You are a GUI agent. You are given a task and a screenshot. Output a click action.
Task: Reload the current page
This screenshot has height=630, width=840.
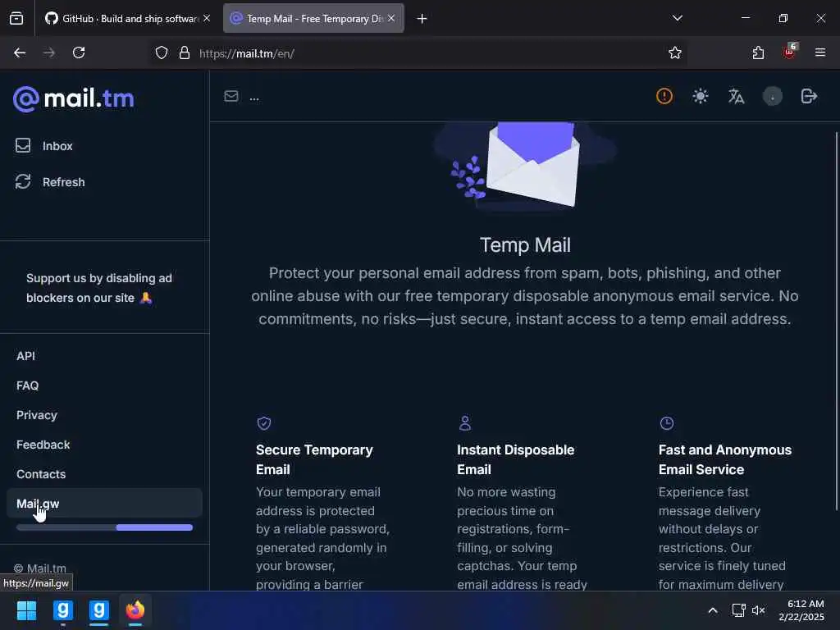[x=79, y=53]
